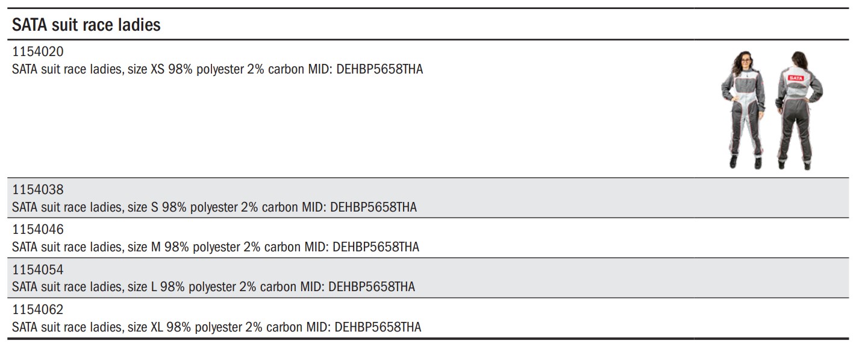
Task: Click the size L suit description
Action: coord(213,287)
